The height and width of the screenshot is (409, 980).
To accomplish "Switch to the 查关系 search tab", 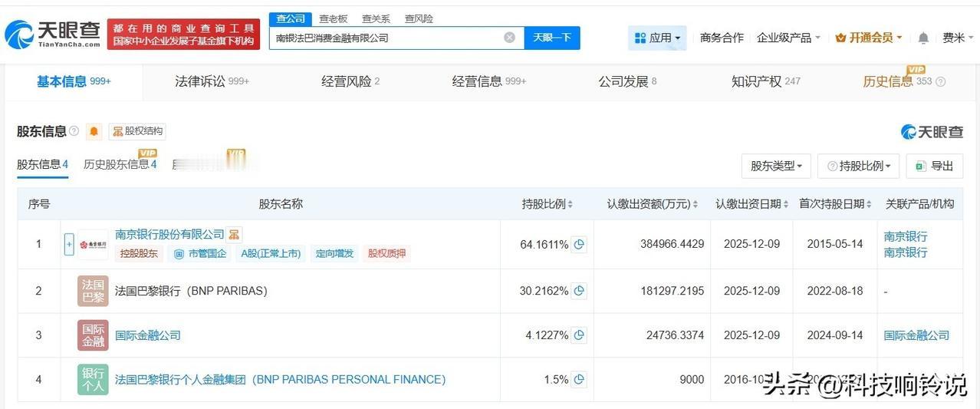I will pos(376,18).
